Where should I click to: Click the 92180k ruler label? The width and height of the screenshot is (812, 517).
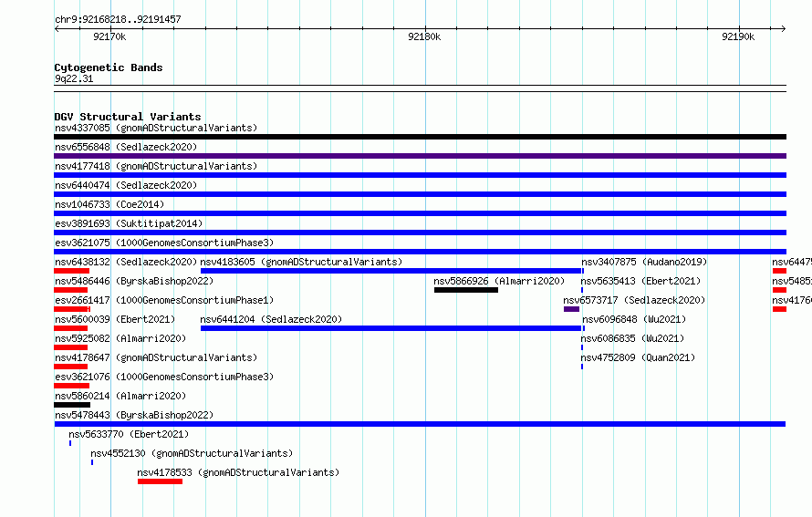point(424,36)
